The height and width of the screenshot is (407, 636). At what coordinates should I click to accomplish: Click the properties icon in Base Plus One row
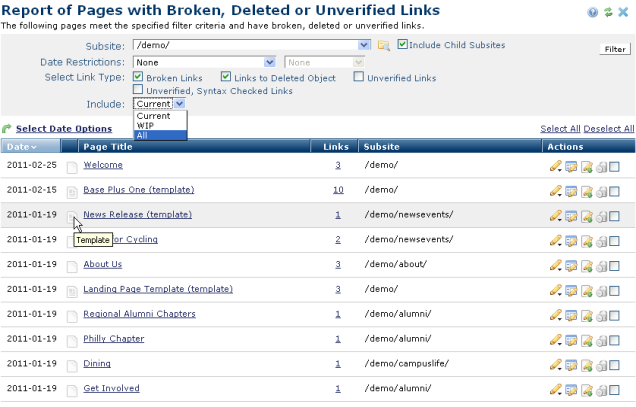click(571, 190)
